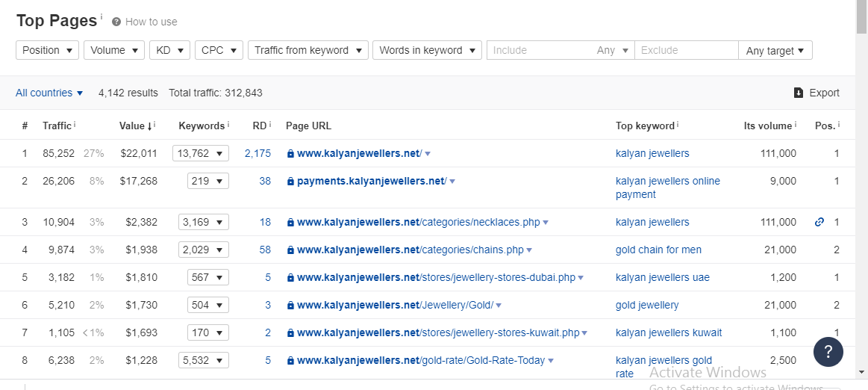Open the round help question-mark button
The height and width of the screenshot is (390, 868).
pos(828,352)
